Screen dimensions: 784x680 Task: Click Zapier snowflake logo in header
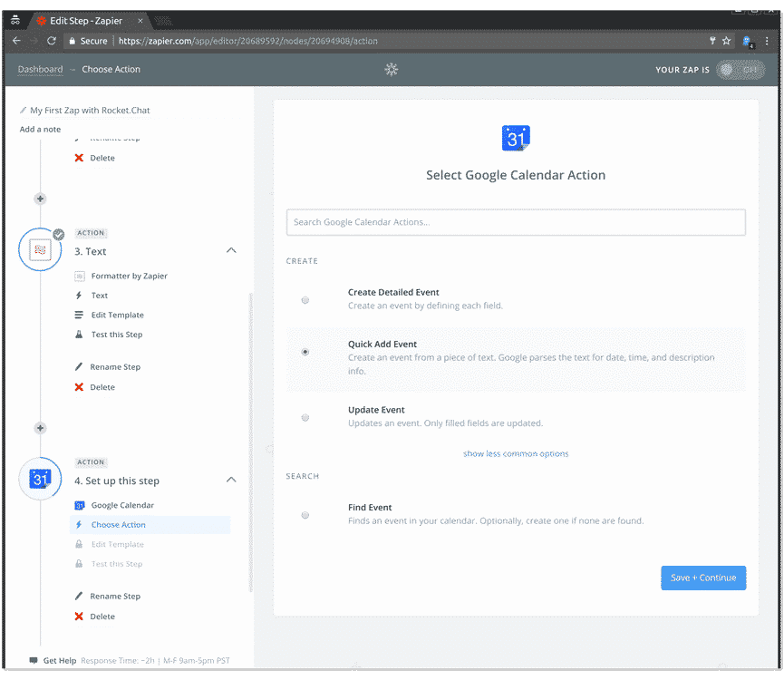[x=392, y=70]
